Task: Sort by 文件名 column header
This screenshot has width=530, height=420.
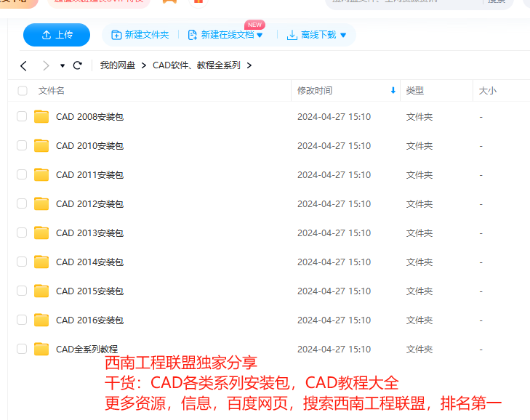Action: [x=52, y=91]
